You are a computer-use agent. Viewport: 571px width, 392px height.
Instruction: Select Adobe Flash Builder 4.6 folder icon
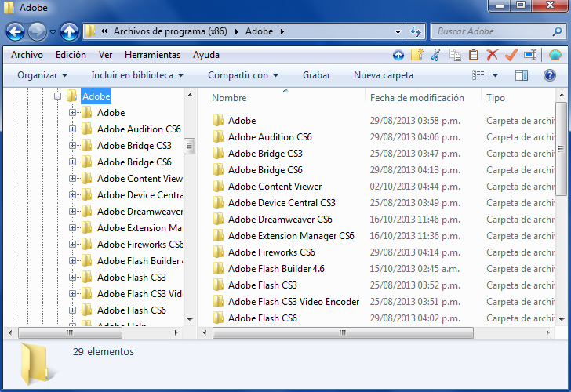pyautogui.click(x=218, y=269)
